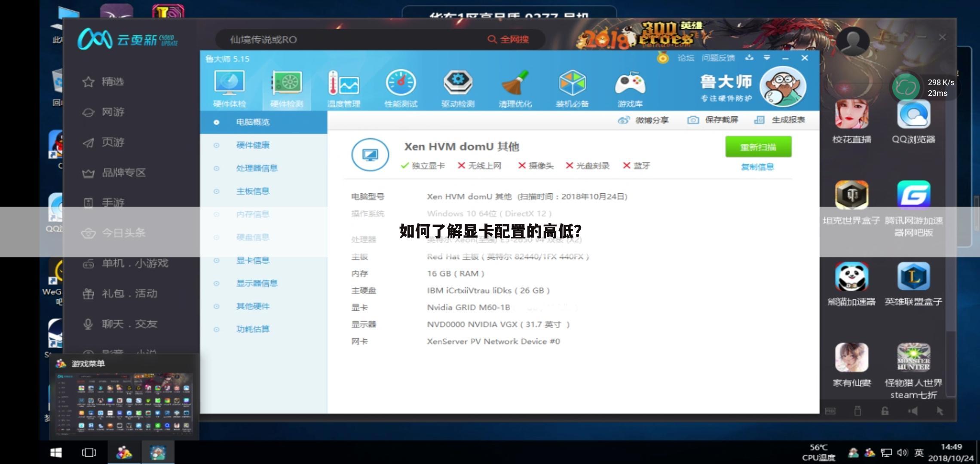Open Task View on the taskbar

coord(89,452)
